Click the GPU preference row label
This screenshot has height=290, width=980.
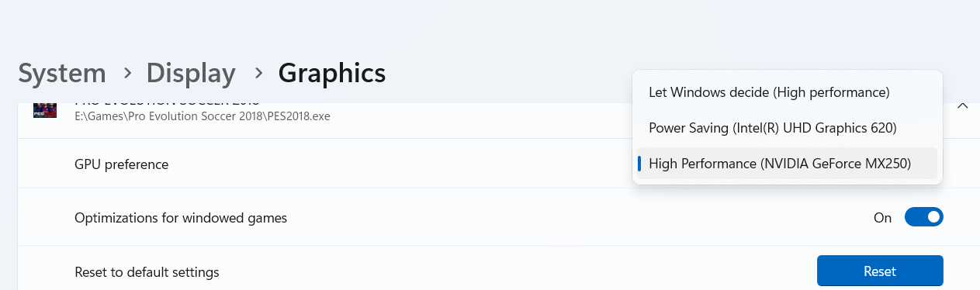click(121, 164)
